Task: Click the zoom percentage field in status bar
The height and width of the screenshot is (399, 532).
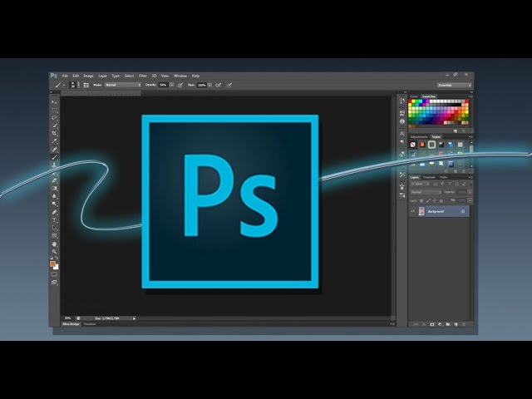Action: point(68,318)
